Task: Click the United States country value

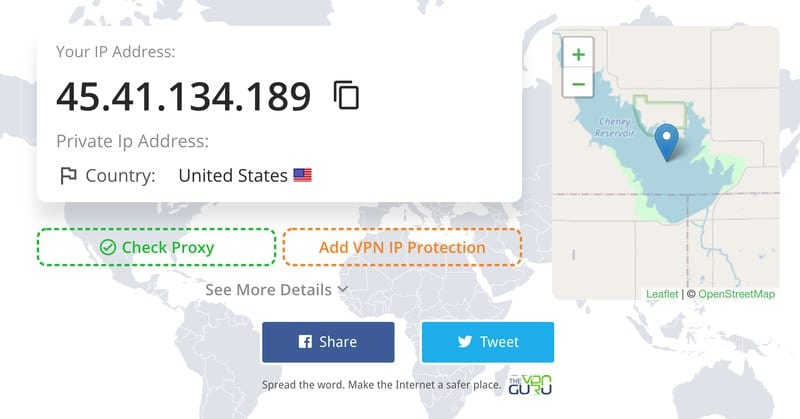Action: pos(233,176)
